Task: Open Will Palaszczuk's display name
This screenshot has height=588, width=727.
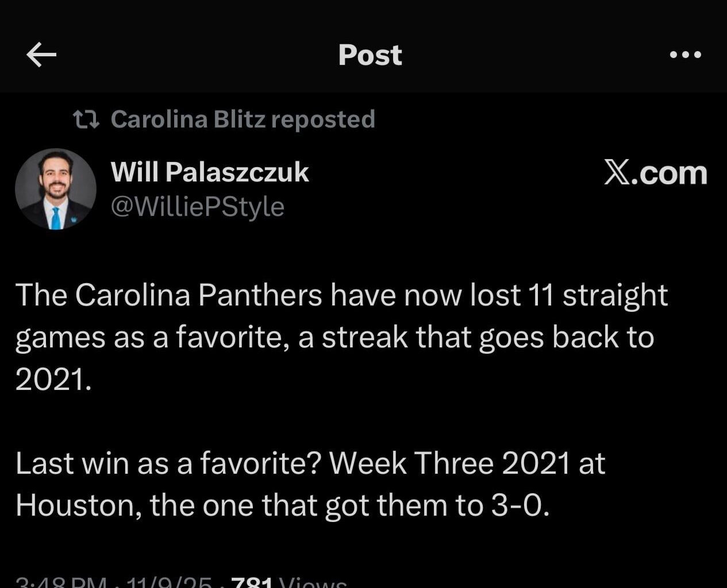Action: pyautogui.click(x=210, y=172)
